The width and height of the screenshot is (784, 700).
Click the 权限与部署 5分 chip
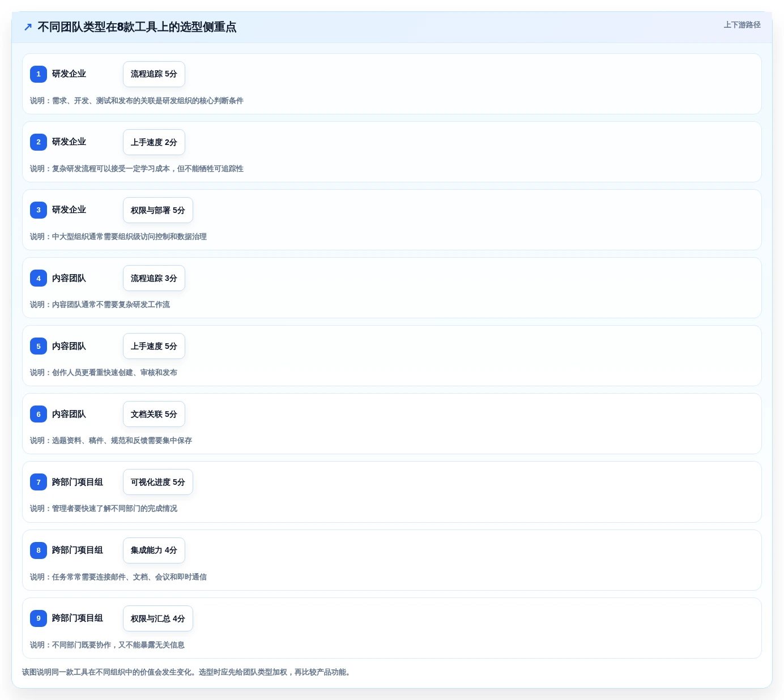point(158,210)
